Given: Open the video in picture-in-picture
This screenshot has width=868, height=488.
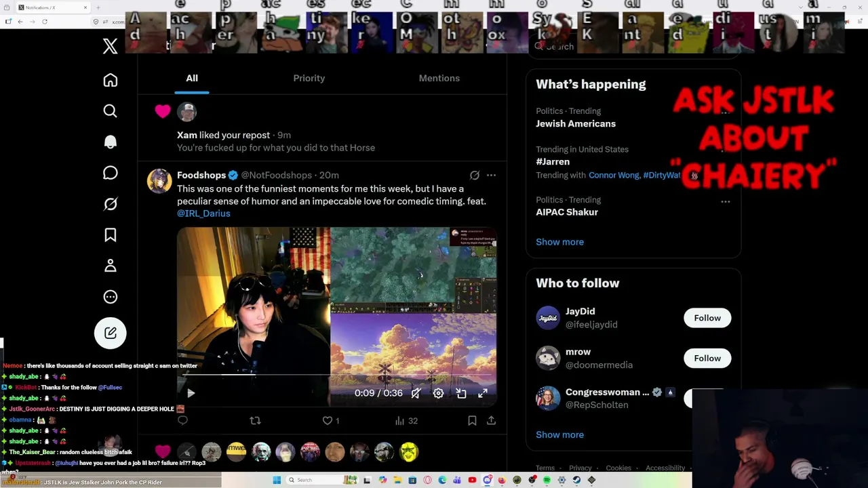Looking at the screenshot, I should (461, 393).
